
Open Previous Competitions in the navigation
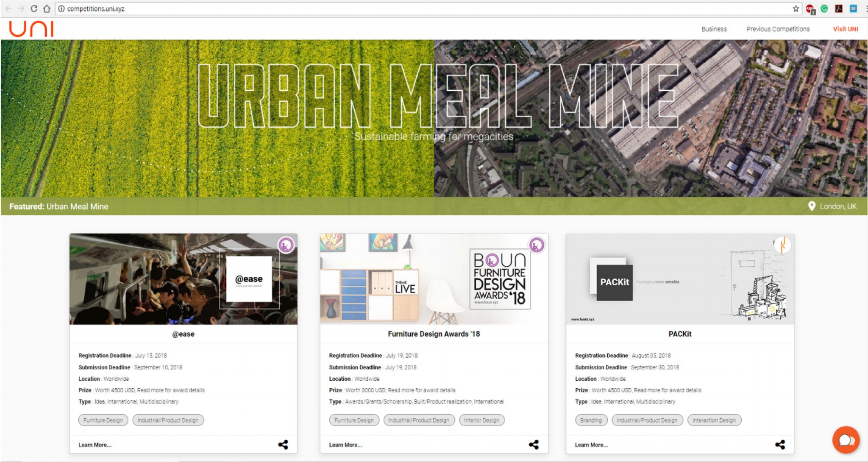tap(778, 29)
